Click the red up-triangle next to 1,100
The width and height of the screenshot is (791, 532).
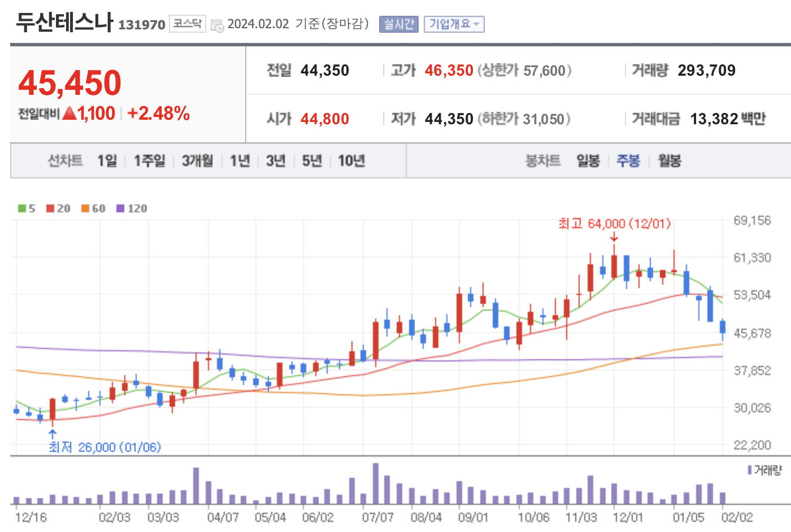pyautogui.click(x=69, y=114)
